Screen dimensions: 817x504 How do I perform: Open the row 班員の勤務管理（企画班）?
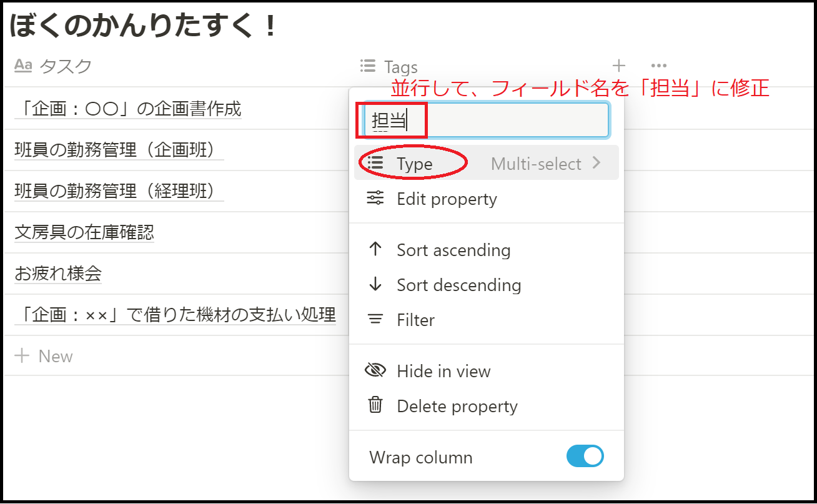coord(119,150)
